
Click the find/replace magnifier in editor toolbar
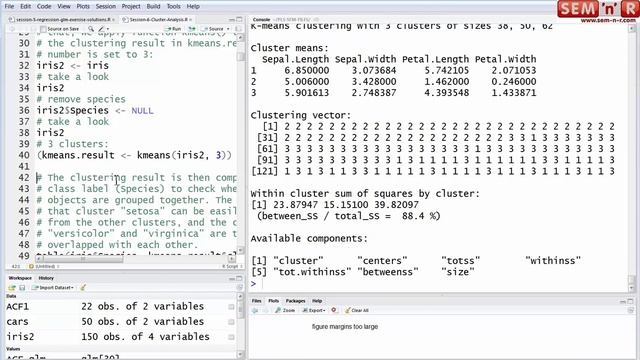click(x=91, y=29)
